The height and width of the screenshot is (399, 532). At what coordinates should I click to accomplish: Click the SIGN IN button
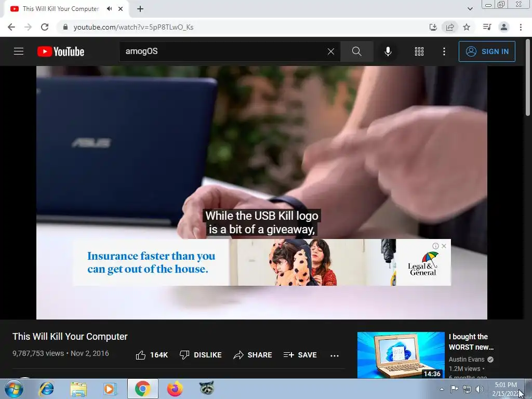pos(487,51)
